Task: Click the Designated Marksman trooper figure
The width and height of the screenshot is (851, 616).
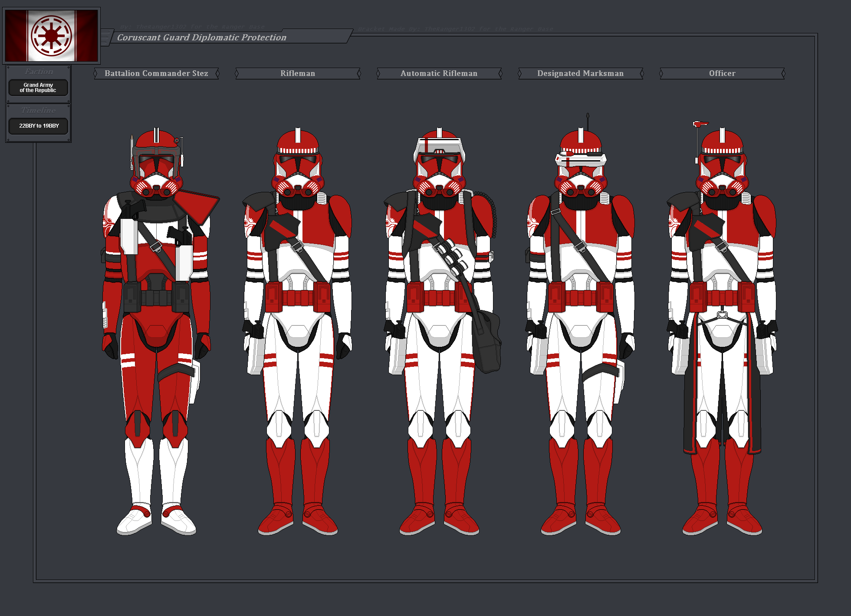Action: (x=581, y=325)
